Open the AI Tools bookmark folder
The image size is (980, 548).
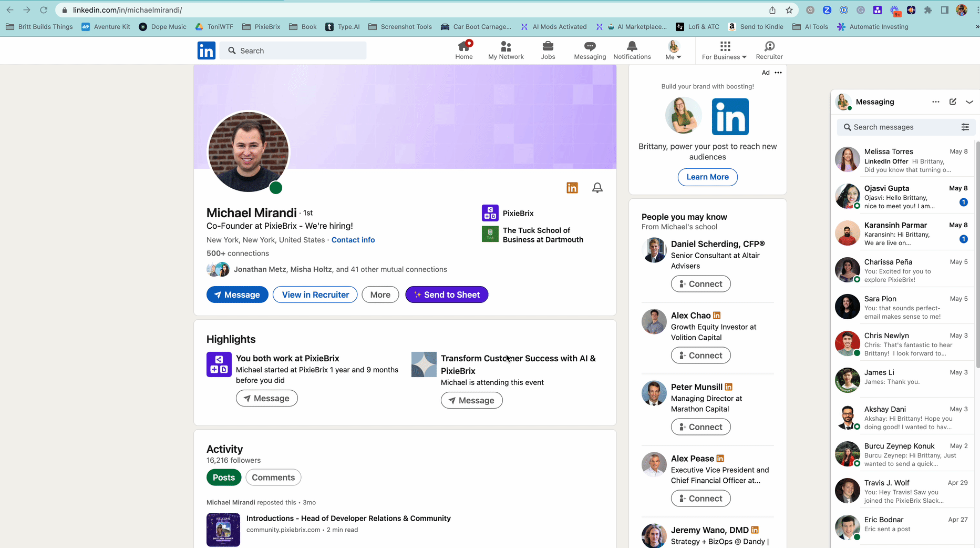[810, 27]
